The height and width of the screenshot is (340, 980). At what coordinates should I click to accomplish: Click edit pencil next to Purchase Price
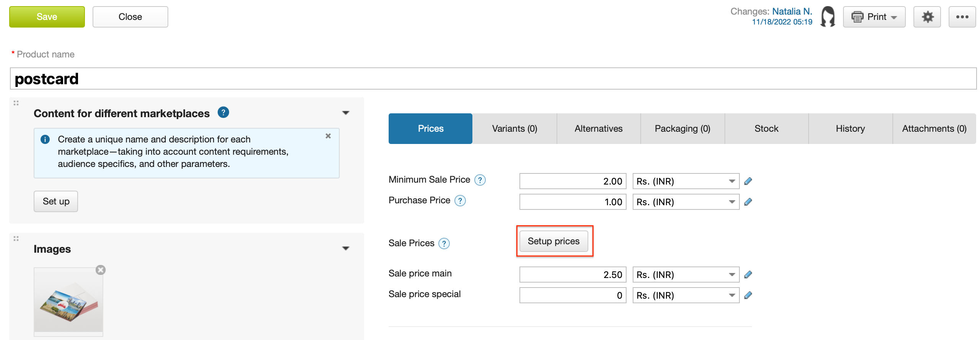coord(748,202)
